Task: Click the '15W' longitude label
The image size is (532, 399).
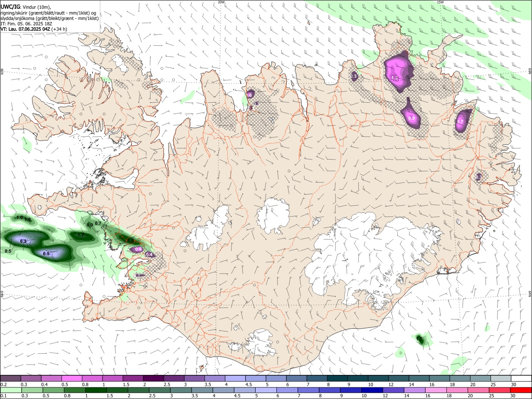Action: 440,2
